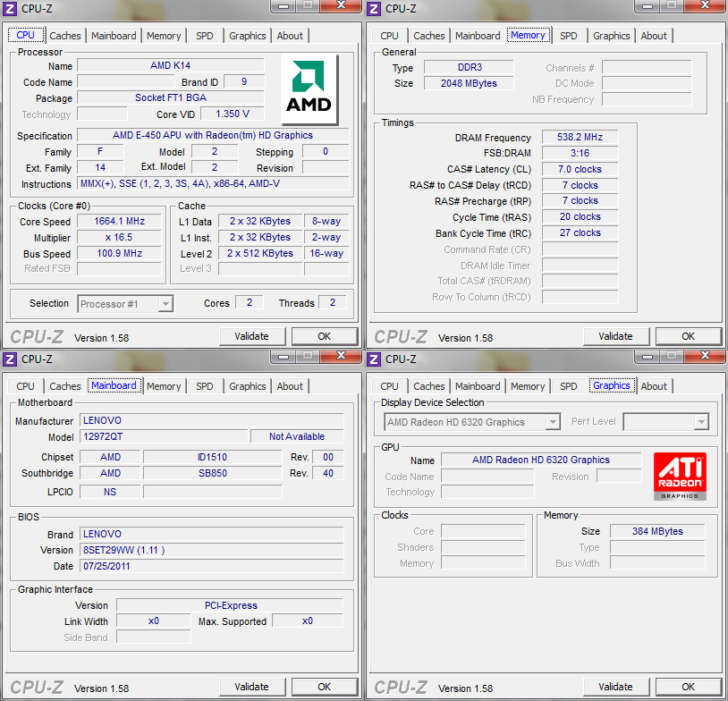The height and width of the screenshot is (701, 728).
Task: Click OK to close the Mainboard window
Action: click(324, 687)
